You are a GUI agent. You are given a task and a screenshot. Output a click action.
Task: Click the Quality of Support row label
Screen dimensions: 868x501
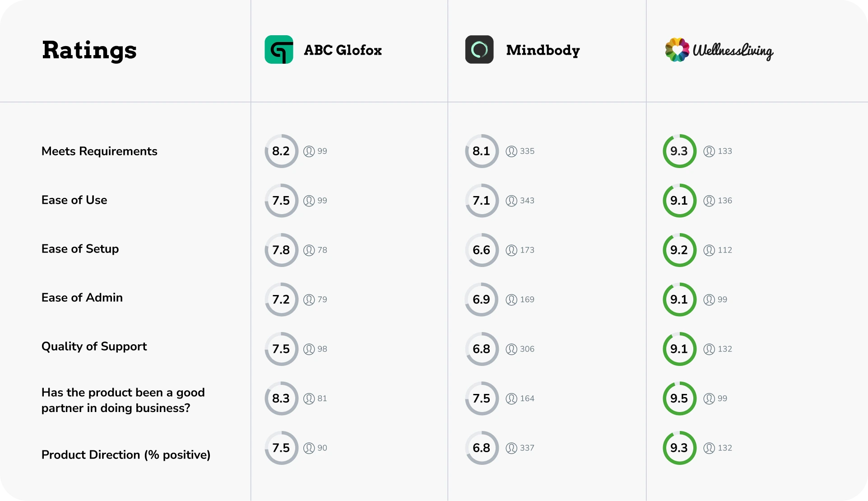[94, 346]
